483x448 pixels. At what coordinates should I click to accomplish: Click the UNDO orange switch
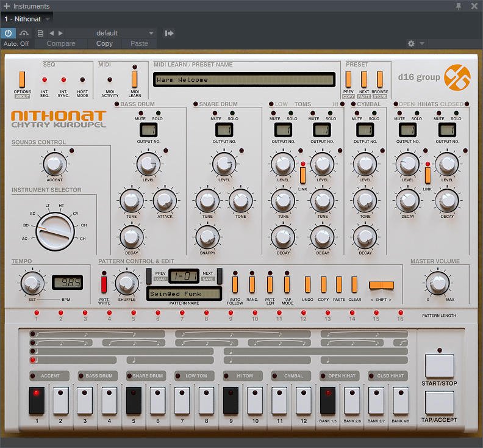[x=307, y=284]
